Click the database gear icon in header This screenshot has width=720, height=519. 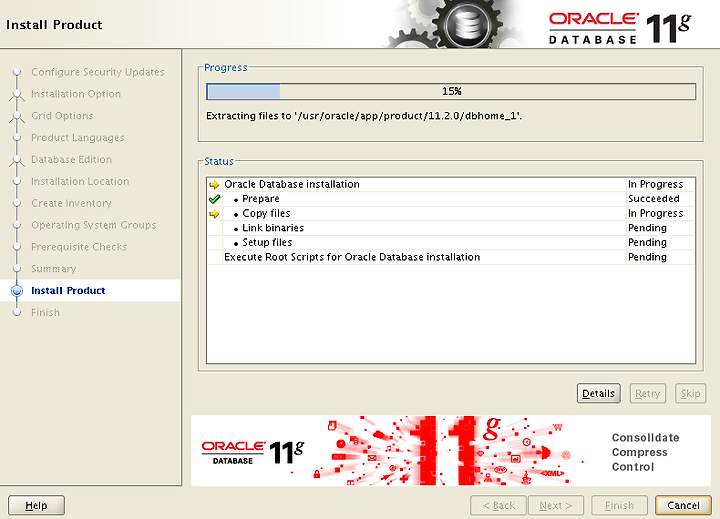click(467, 23)
